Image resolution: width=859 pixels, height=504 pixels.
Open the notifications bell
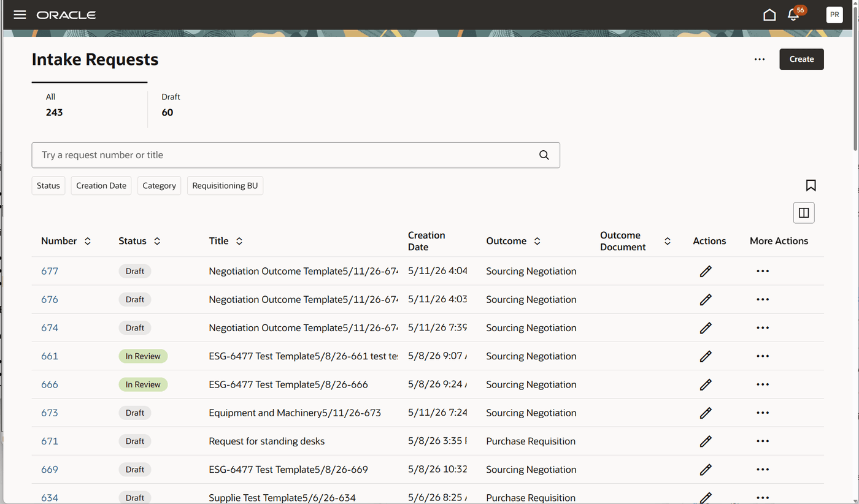[x=793, y=15]
